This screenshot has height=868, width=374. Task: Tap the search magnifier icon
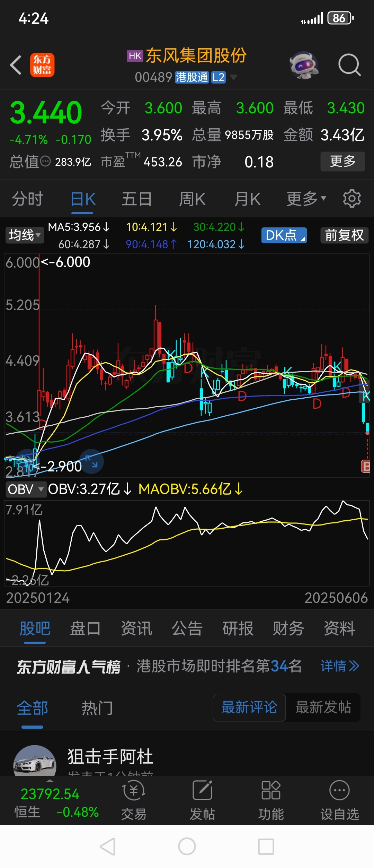coord(349,65)
